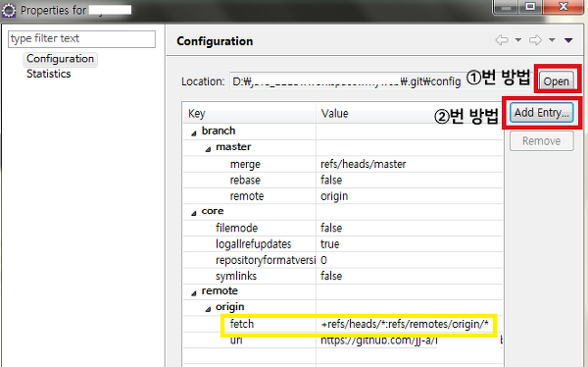The image size is (588, 367).
Task: Click the Properties window gear icon
Action: (x=9, y=10)
